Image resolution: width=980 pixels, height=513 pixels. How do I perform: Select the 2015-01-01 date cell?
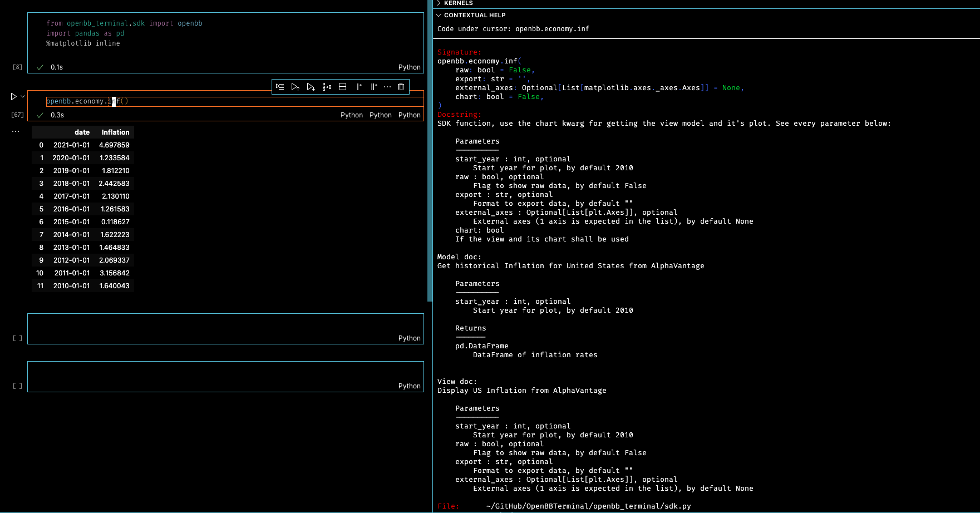(x=71, y=222)
